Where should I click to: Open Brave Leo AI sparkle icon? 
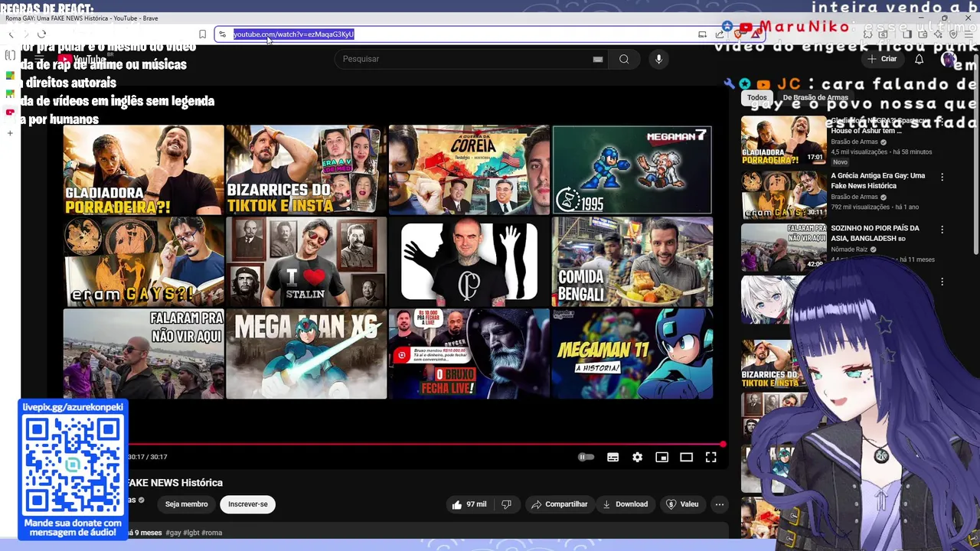coord(938,34)
